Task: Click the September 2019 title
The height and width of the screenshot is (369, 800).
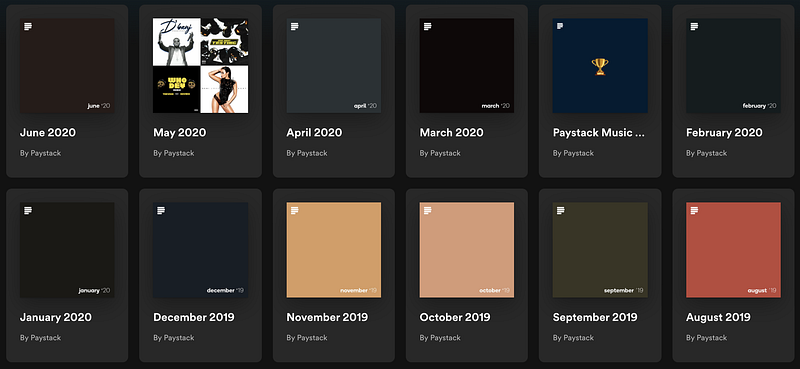Action: tap(595, 317)
